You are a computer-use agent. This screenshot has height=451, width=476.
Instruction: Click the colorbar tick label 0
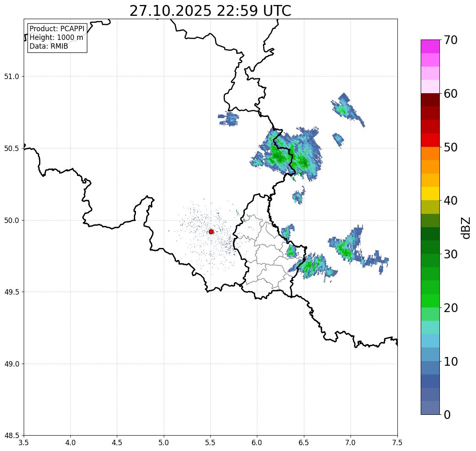pos(447,414)
